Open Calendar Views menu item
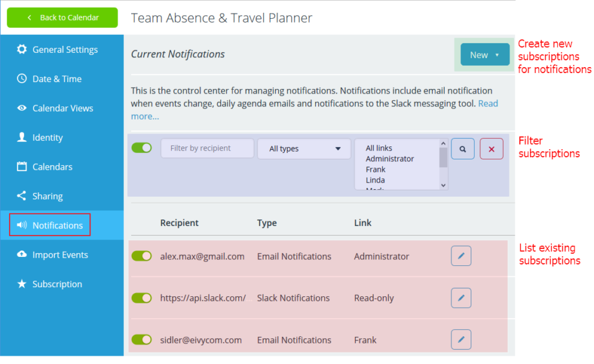The width and height of the screenshot is (594, 364). pyautogui.click(x=62, y=108)
